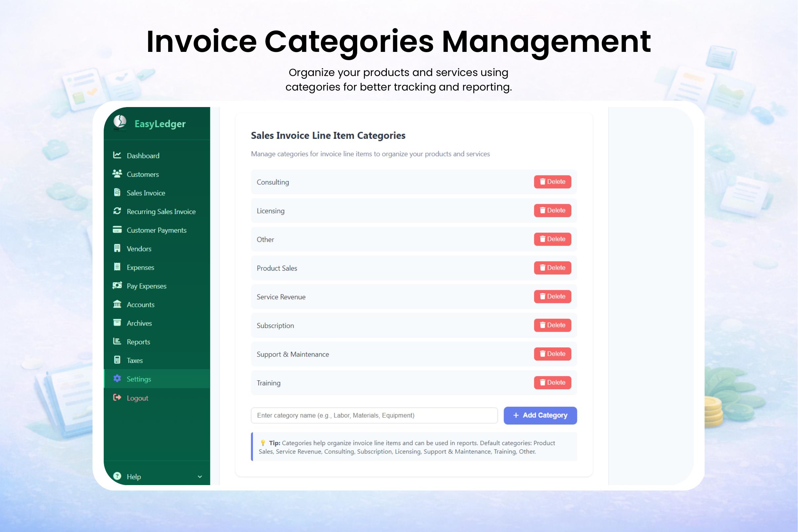Screen dimensions: 798x532
Task: Delete the Subscription category
Action: (x=552, y=325)
